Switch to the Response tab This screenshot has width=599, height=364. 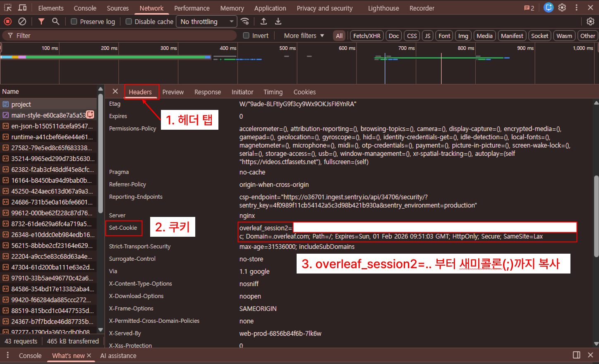pos(208,92)
